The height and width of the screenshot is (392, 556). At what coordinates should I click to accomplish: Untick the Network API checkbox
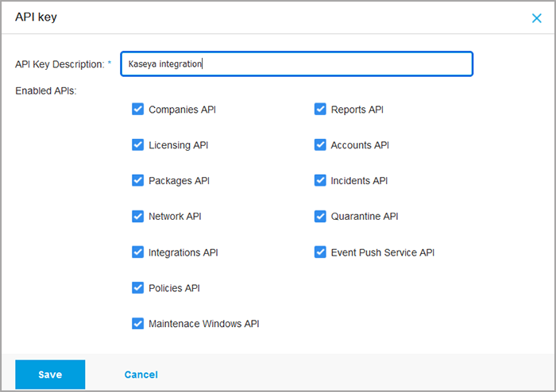(137, 217)
